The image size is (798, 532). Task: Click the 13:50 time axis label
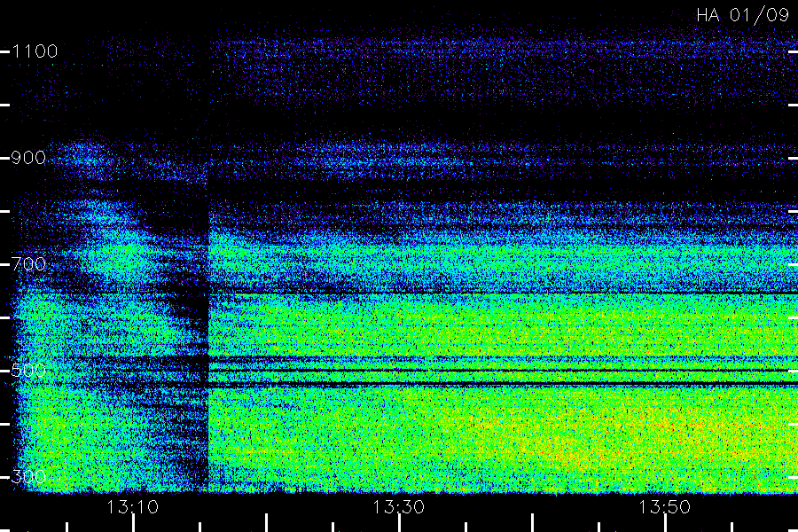665,507
